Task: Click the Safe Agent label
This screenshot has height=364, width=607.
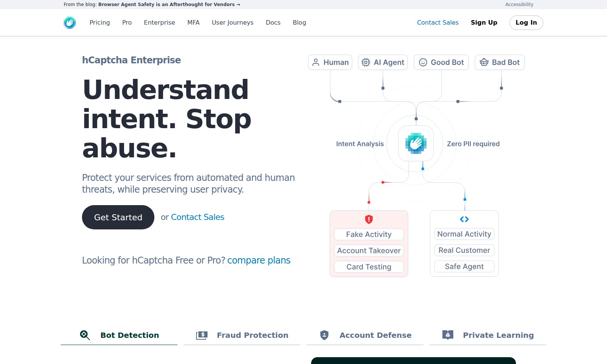Action: [464, 267]
